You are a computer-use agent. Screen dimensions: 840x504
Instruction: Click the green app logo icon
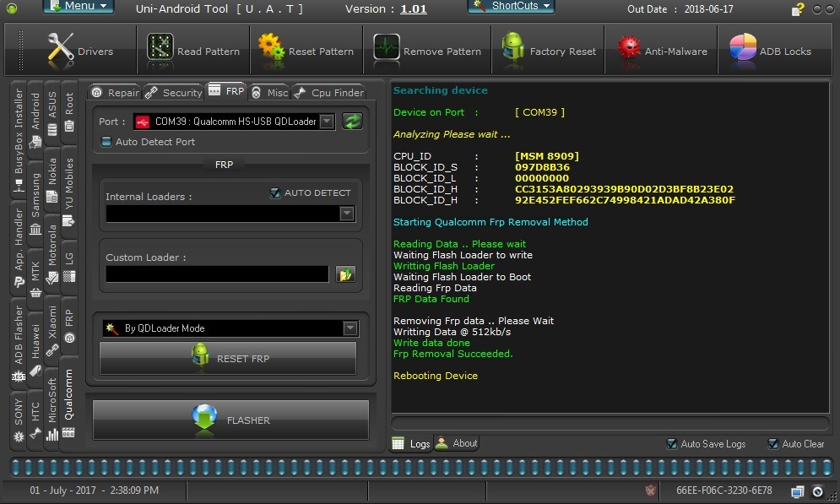11,8
